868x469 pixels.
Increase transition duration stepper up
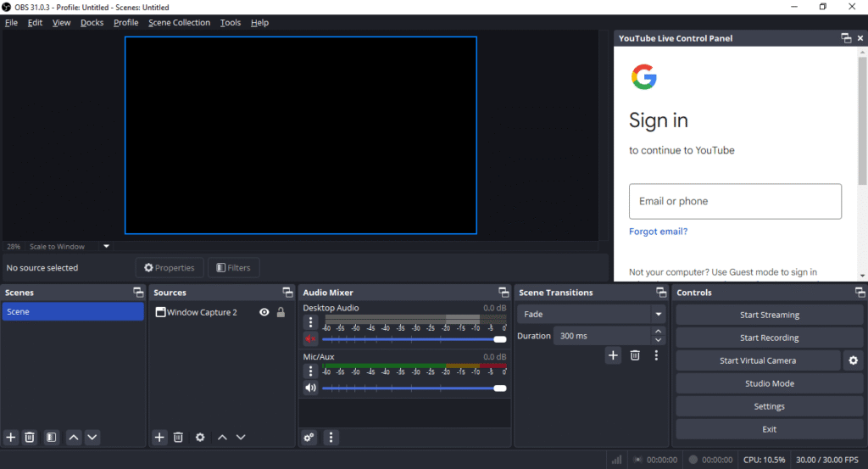(x=658, y=331)
